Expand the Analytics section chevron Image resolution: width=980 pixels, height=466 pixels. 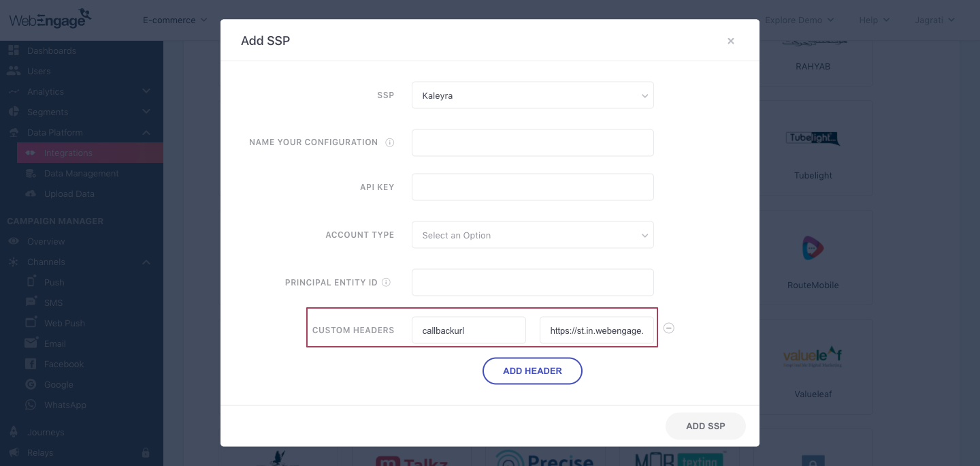146,91
